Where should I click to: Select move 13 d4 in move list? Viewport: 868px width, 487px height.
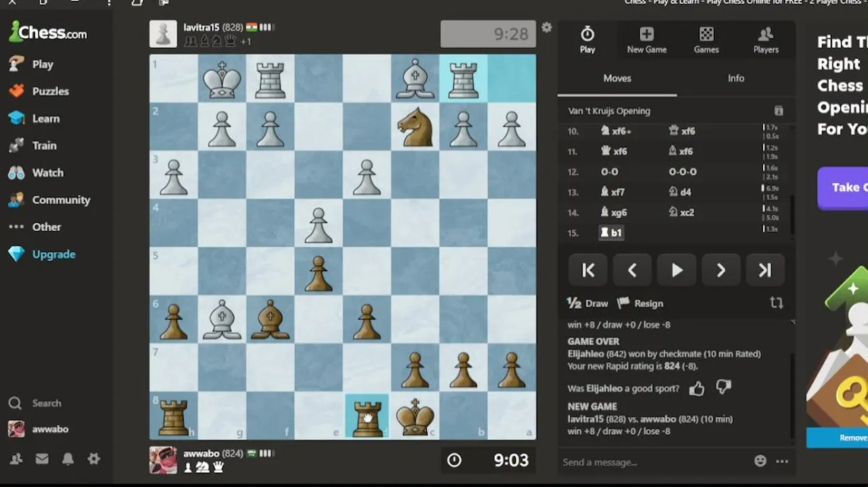pyautogui.click(x=681, y=192)
